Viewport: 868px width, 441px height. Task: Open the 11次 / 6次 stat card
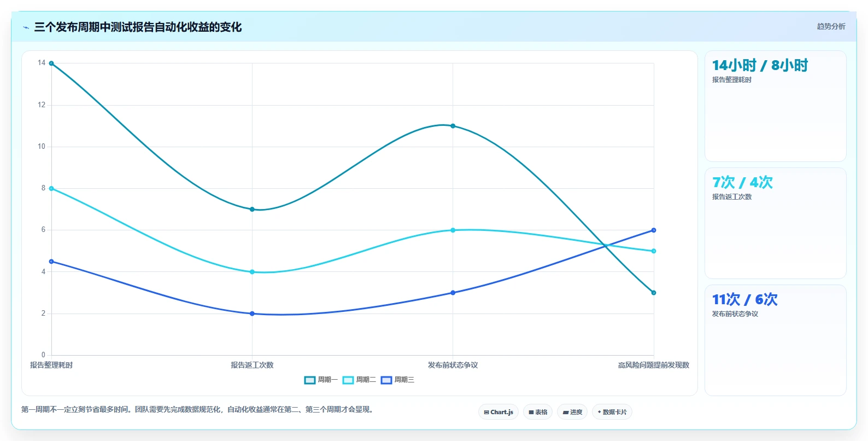775,340
